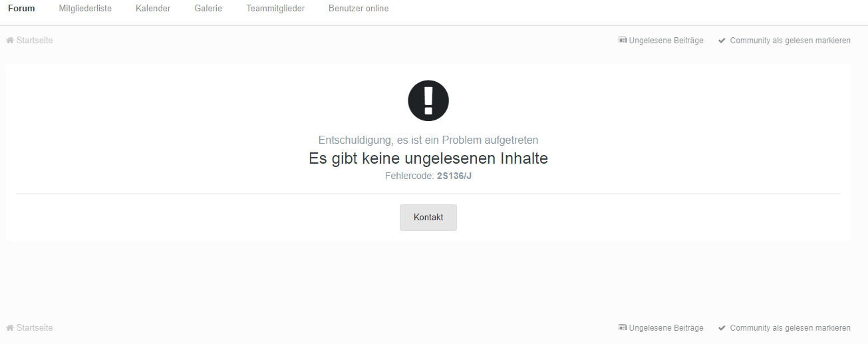868x344 pixels.
Task: Click top Community als gelesen markieren link
Action: pos(790,41)
